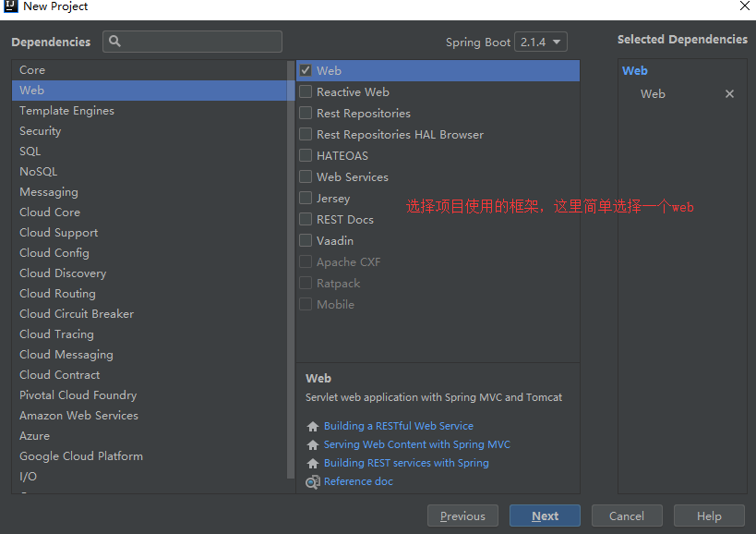Enable the HATEOAS checkbox
The height and width of the screenshot is (534, 756).
tap(306, 155)
